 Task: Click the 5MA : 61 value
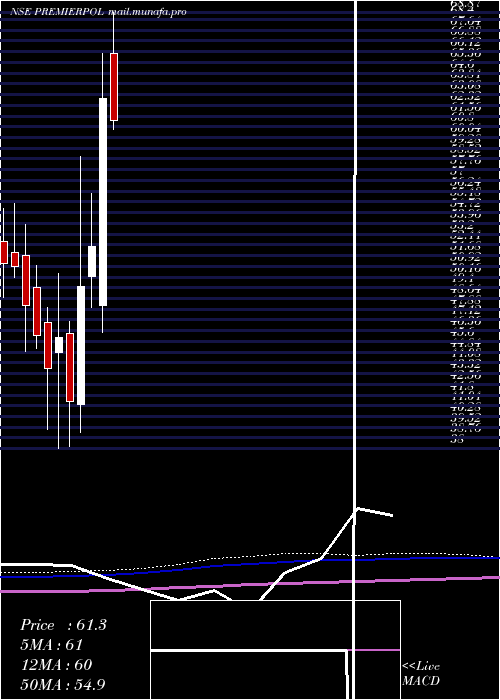[x=52, y=645]
